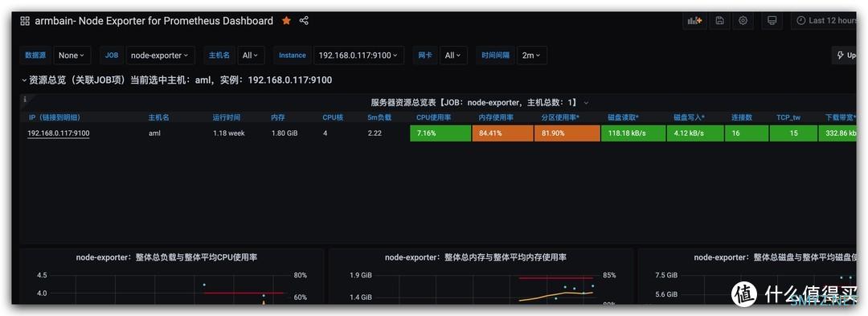The image size is (868, 316).
Task: Click the armbain dashboard title
Action: 154,21
